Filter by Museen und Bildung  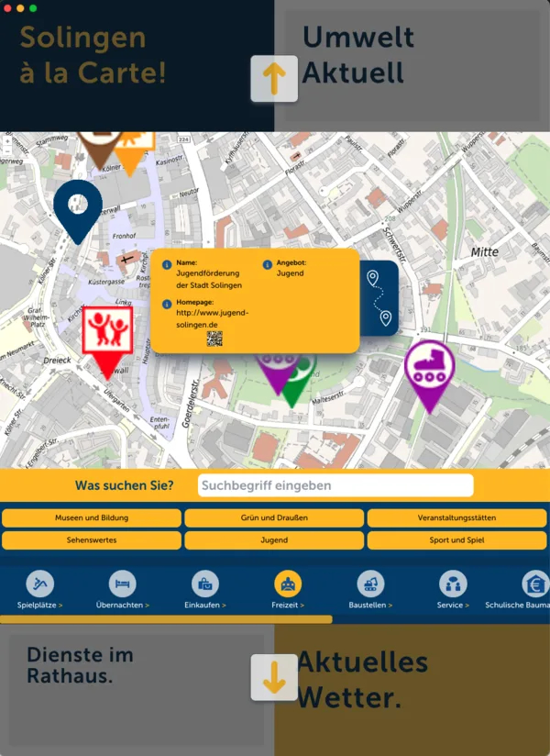pyautogui.click(x=92, y=517)
